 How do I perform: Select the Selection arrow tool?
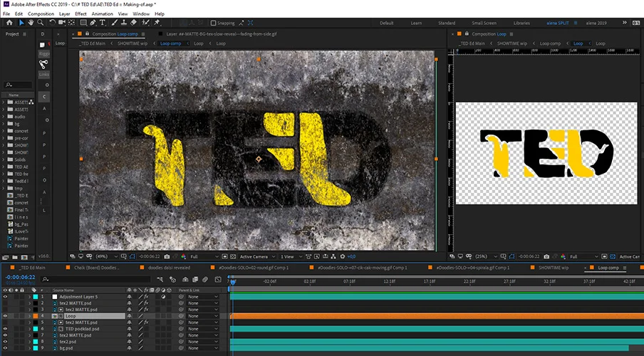point(21,23)
